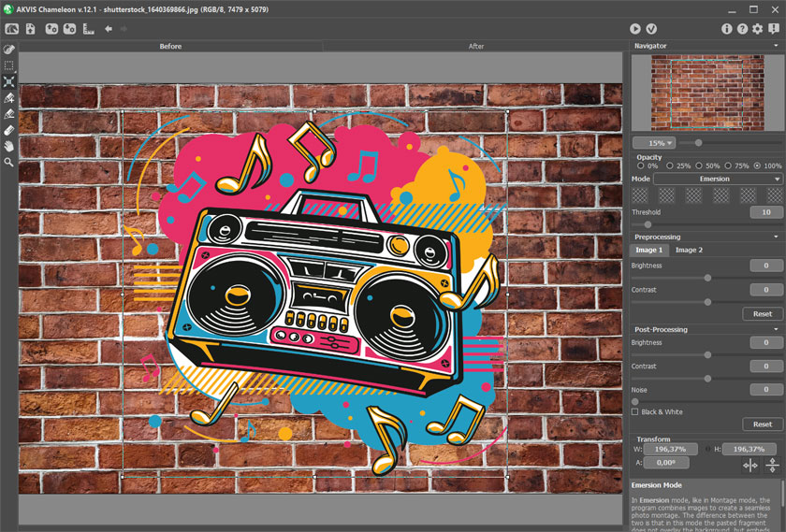Viewport: 786px width, 532px height.
Task: Collapse the Preprocessing section
Action: (x=776, y=237)
